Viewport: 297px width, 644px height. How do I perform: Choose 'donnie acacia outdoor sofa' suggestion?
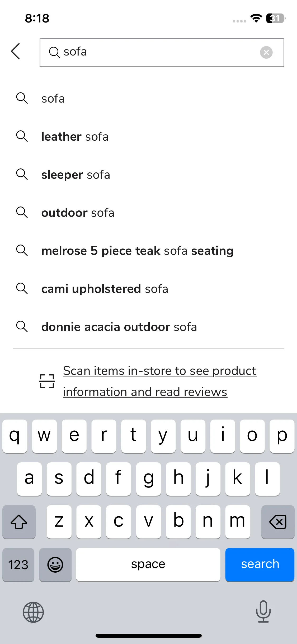(148, 327)
